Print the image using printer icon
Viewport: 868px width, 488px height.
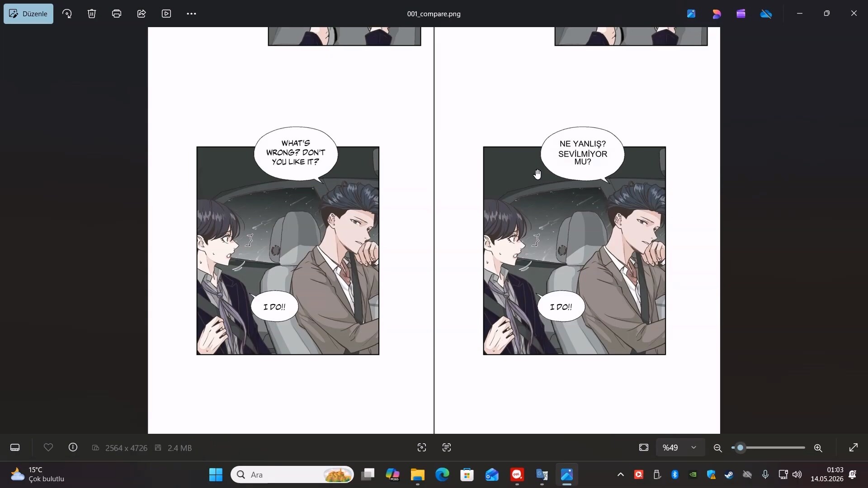point(117,14)
